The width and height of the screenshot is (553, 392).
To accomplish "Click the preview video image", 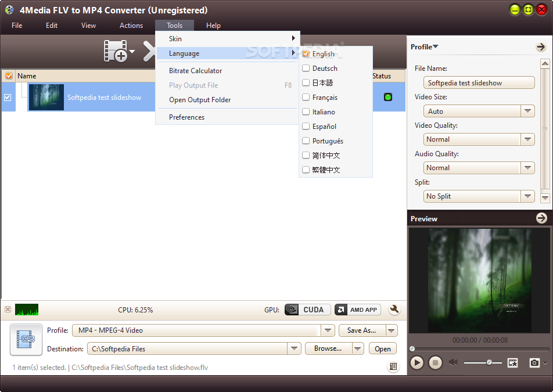I will 480,280.
